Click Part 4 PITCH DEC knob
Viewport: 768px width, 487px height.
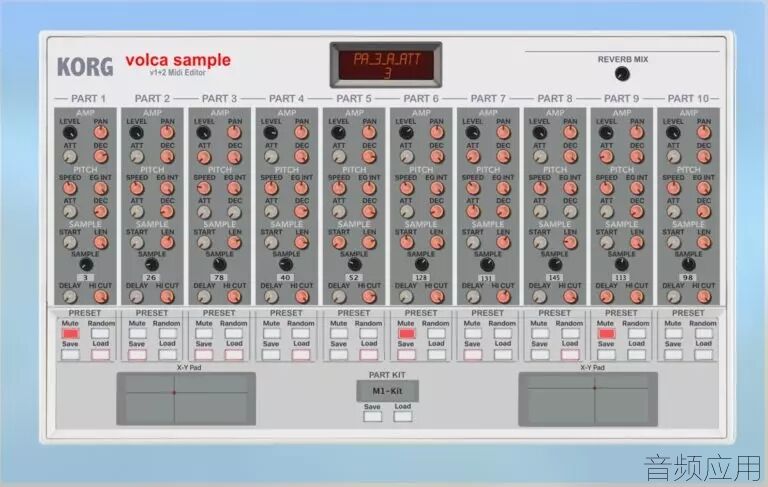(x=302, y=212)
